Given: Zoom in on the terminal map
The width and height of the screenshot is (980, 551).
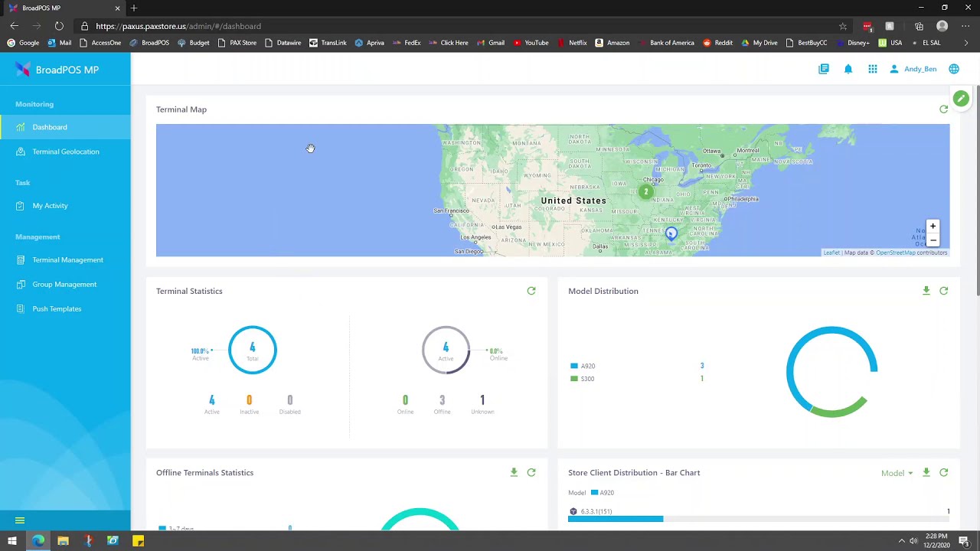Looking at the screenshot, I should click(933, 227).
